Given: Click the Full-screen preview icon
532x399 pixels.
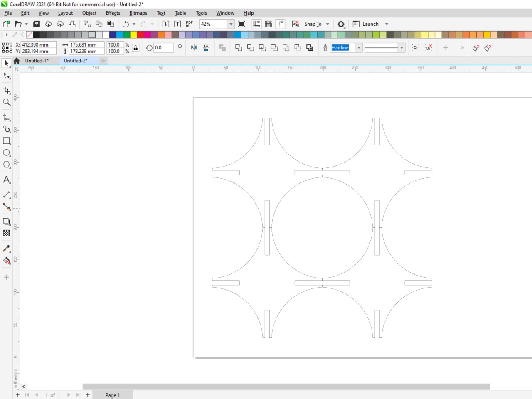Looking at the screenshot, I should [x=241, y=24].
